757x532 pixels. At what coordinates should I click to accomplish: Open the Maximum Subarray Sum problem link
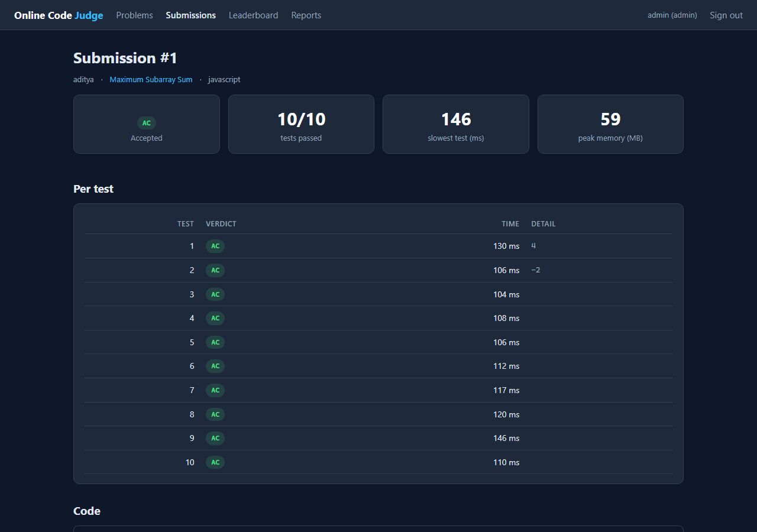(151, 79)
